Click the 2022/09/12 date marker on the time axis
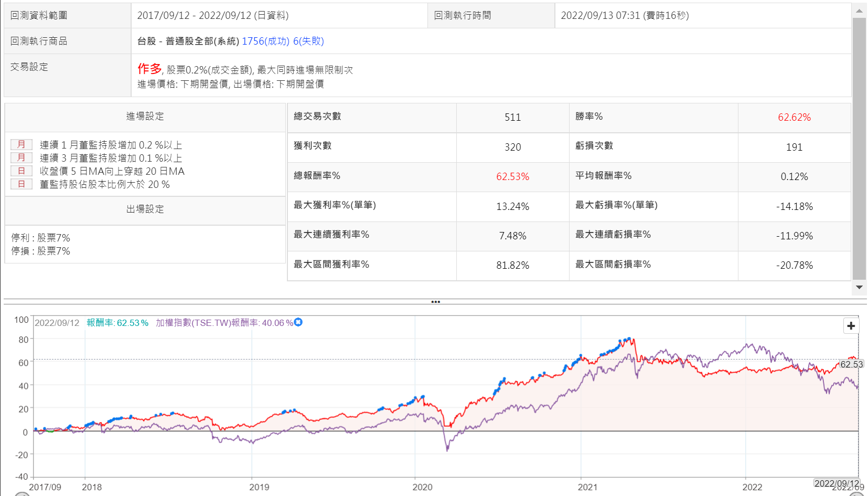Image resolution: width=868 pixels, height=496 pixels. 837,483
